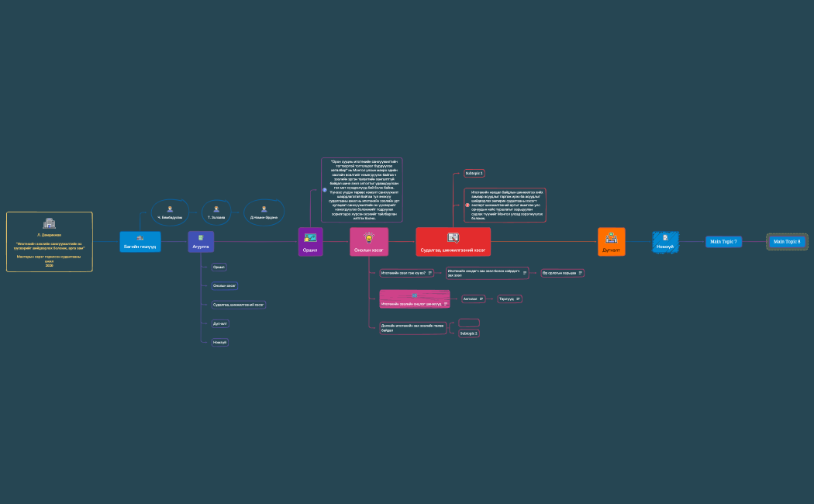Click the green notebook icon on the indigo node
814x504 pixels.
click(x=201, y=237)
